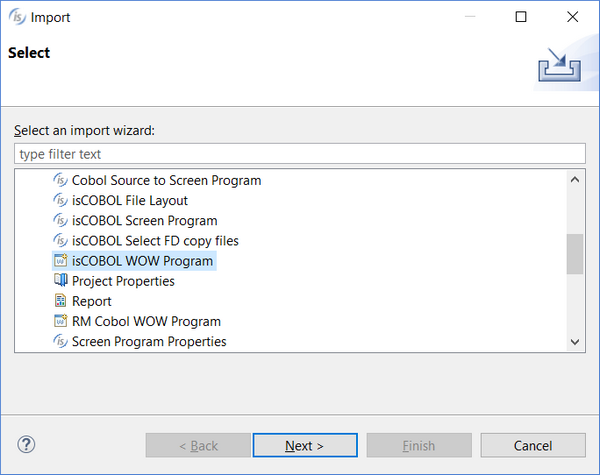Choose RM Cobol WOW Program in the list
Image resolution: width=600 pixels, height=475 pixels.
146,321
